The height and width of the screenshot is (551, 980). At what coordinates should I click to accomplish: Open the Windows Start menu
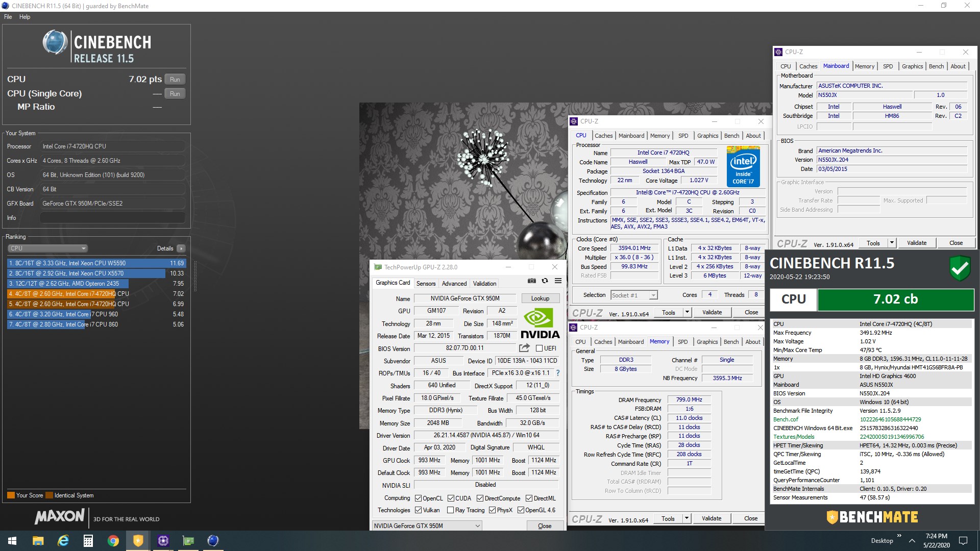point(12,541)
